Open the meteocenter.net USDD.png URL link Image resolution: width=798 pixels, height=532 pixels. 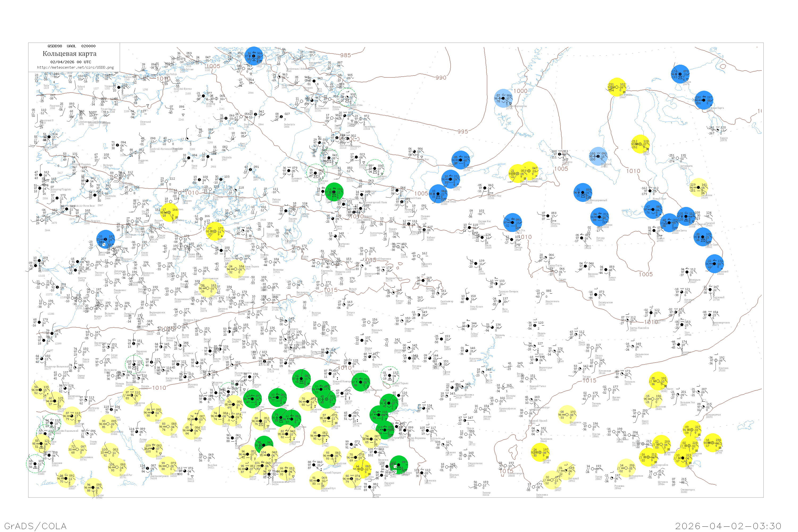coord(75,68)
